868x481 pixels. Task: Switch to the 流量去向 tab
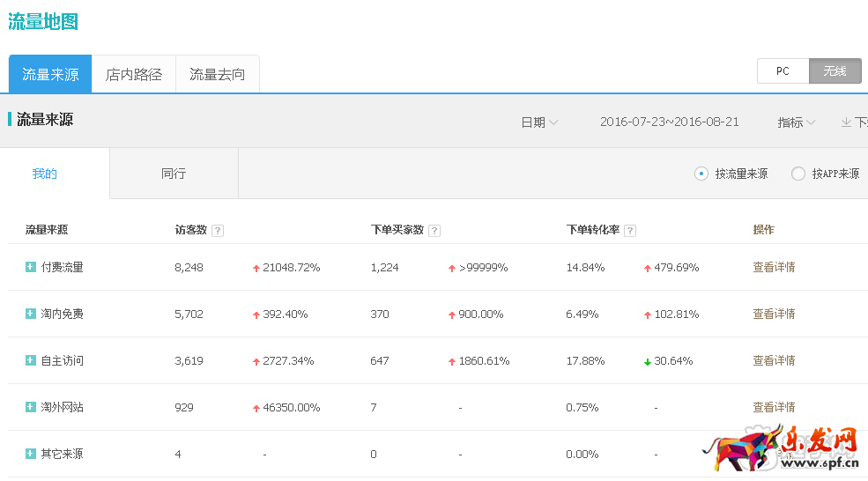pos(218,75)
